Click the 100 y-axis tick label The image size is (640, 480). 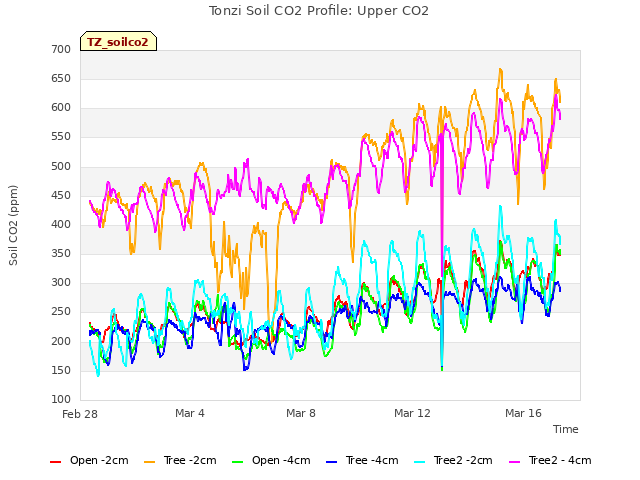(61, 400)
